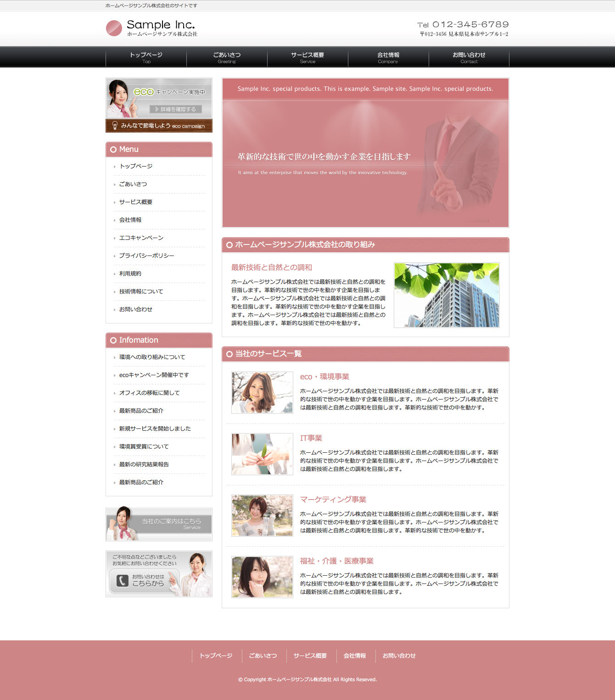Screen dimensions: 615x700
Task: Click the eco・環境事業 service heading
Action: (324, 377)
